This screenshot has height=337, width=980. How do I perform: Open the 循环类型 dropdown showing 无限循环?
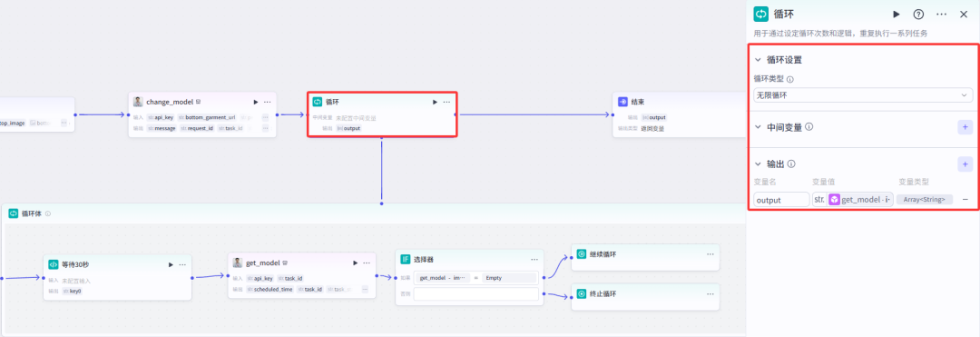(x=863, y=95)
